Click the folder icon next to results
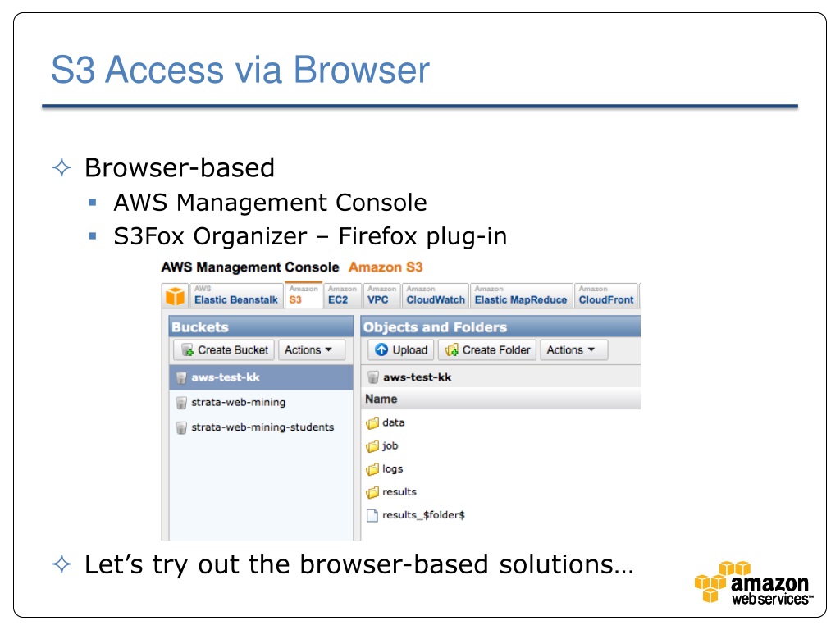Screen dimensions: 840x630 (372, 492)
